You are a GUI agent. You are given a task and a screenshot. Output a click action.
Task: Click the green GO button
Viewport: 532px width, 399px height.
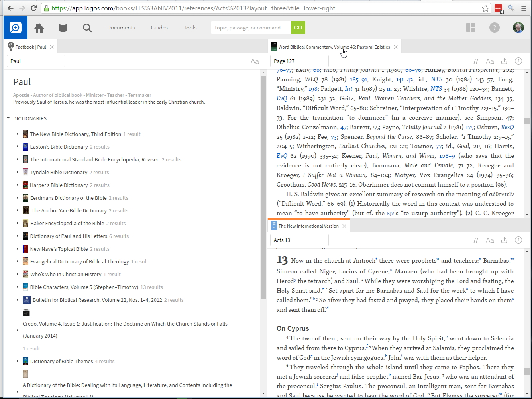coord(298,28)
